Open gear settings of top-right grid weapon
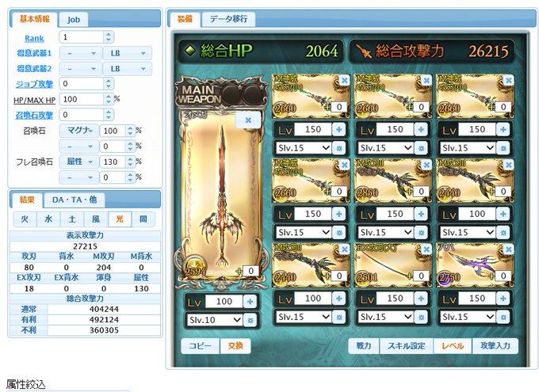 [503, 148]
